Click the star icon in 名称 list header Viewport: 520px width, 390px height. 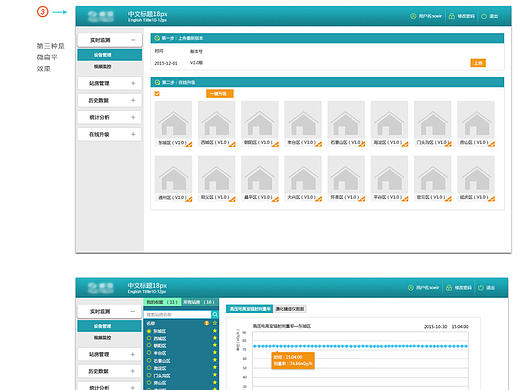pyautogui.click(x=215, y=323)
